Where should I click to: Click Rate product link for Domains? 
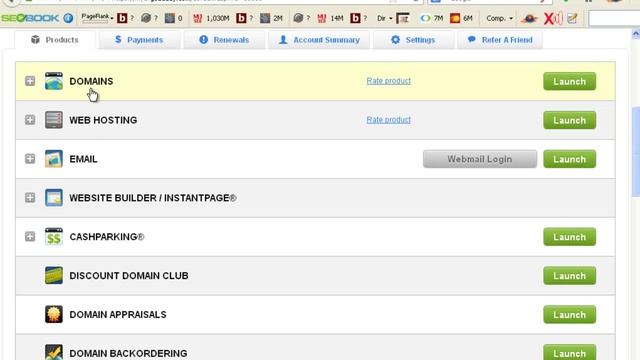(x=389, y=81)
